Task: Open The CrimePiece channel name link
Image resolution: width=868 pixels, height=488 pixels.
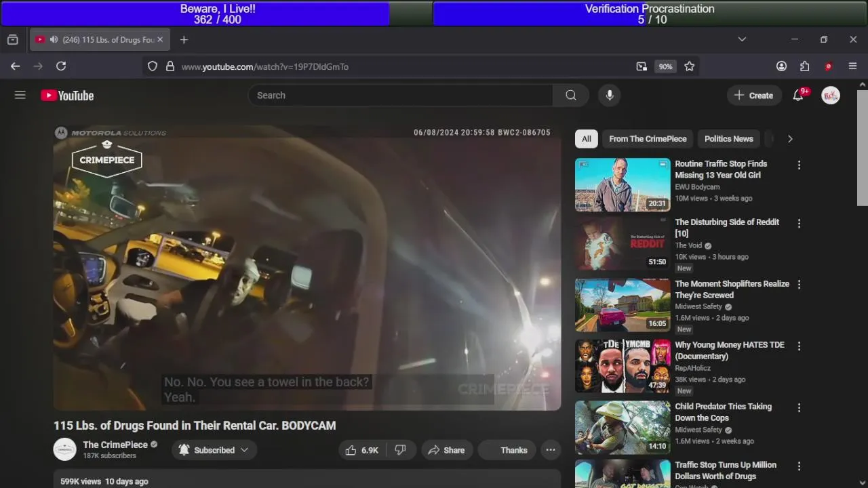Action: (x=115, y=445)
